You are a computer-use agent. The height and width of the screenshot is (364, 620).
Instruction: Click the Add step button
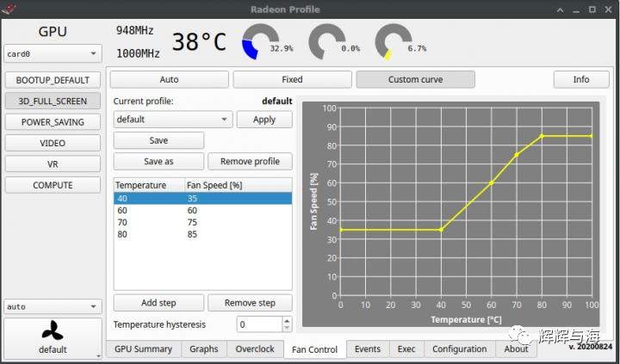(x=158, y=303)
